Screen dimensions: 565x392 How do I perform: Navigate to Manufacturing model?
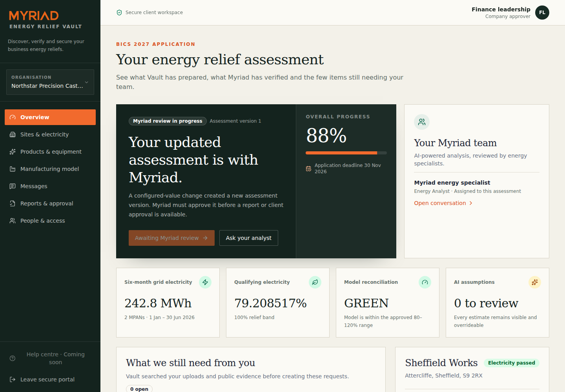(50, 169)
